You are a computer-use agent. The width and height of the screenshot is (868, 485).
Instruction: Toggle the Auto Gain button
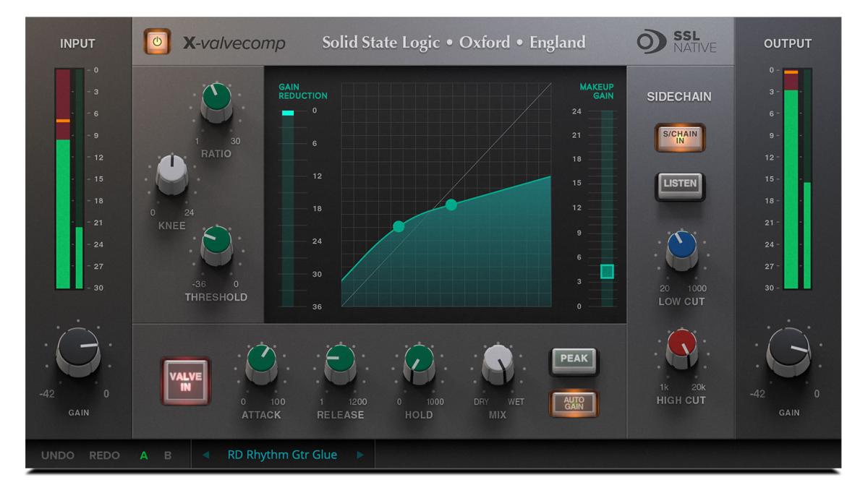574,403
